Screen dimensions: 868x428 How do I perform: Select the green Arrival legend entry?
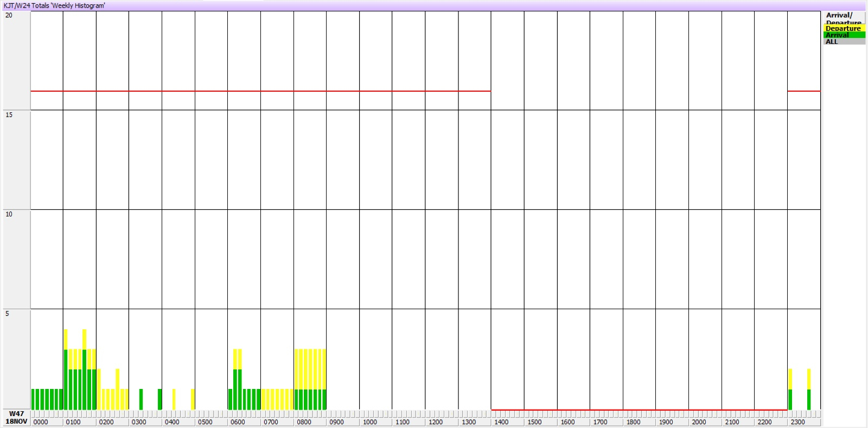click(x=844, y=35)
